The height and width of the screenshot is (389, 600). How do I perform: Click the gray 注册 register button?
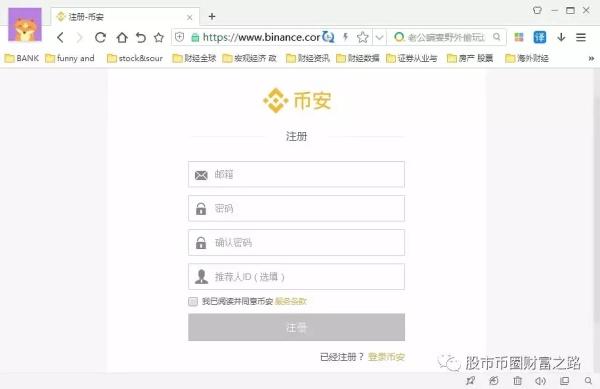296,327
